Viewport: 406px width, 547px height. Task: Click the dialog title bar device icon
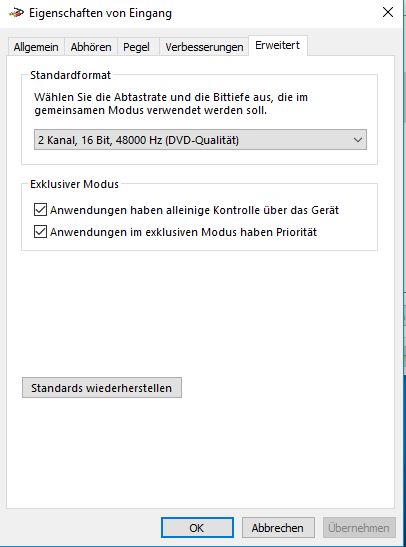(16, 13)
